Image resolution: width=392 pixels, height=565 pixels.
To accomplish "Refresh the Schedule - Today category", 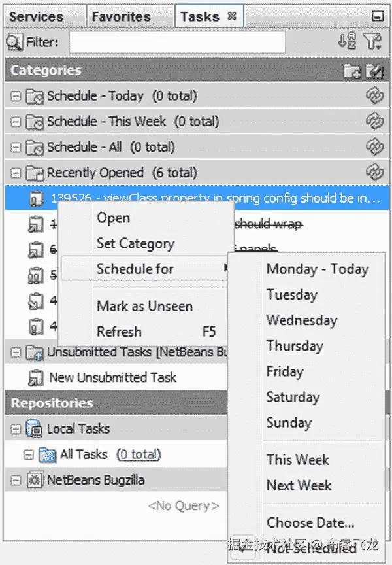I will click(x=375, y=96).
